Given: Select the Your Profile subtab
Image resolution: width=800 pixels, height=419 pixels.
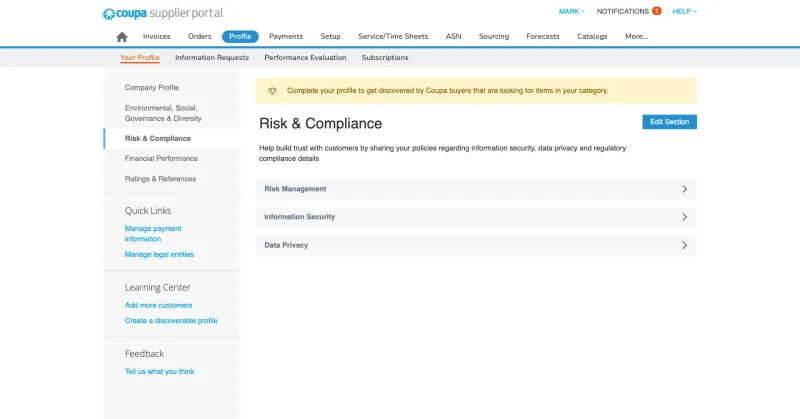Looking at the screenshot, I should (139, 58).
